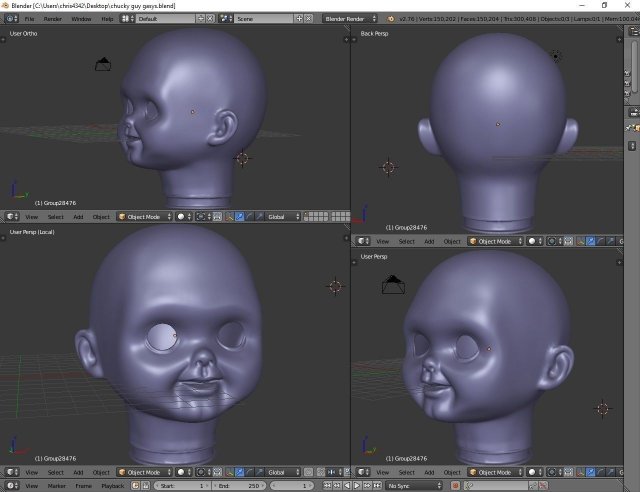Open the Help menu
This screenshot has width=640, height=492.
pyautogui.click(x=107, y=19)
